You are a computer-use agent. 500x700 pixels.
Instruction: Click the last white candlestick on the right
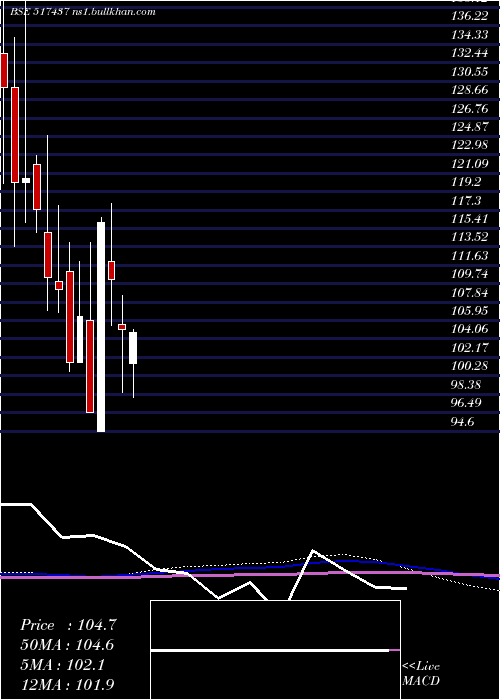pos(133,348)
